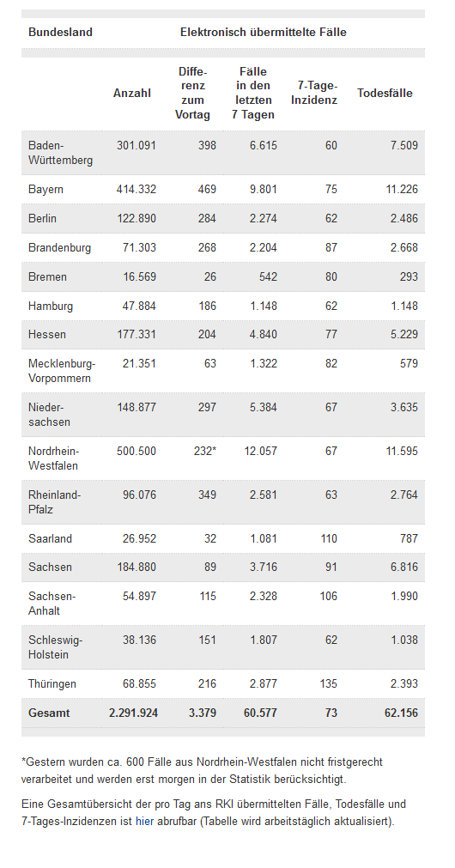455x868 pixels.
Task: Click the Gesamt deaths total 62.156
Action: [401, 713]
